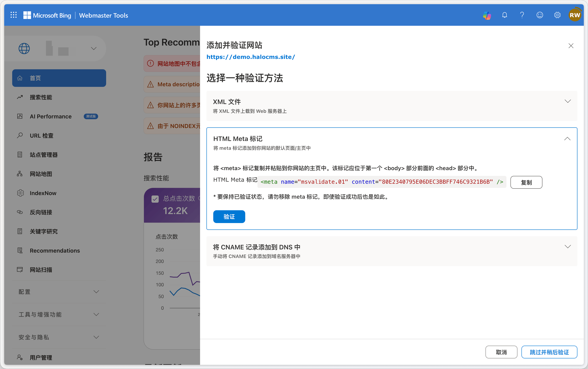Image resolution: width=588 pixels, height=369 pixels.
Task: Expand the 配置 section
Action: point(59,292)
